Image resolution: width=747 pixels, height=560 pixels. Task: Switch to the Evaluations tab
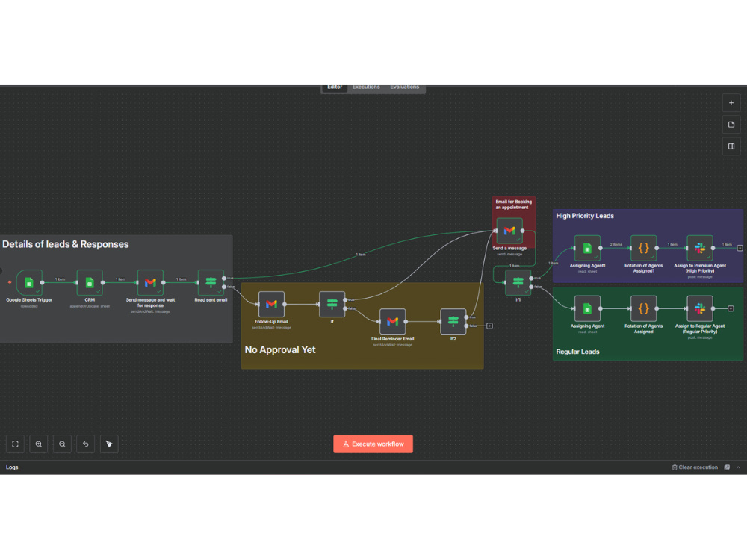tap(404, 87)
